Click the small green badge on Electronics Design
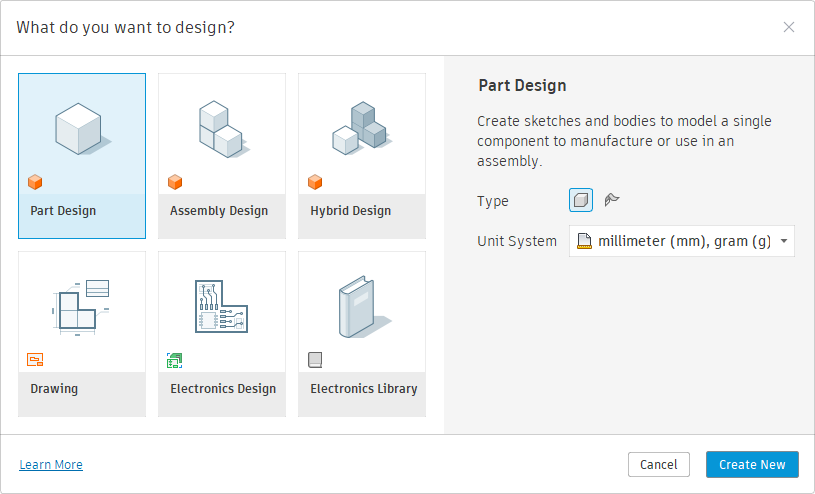815x494 pixels. 175,360
